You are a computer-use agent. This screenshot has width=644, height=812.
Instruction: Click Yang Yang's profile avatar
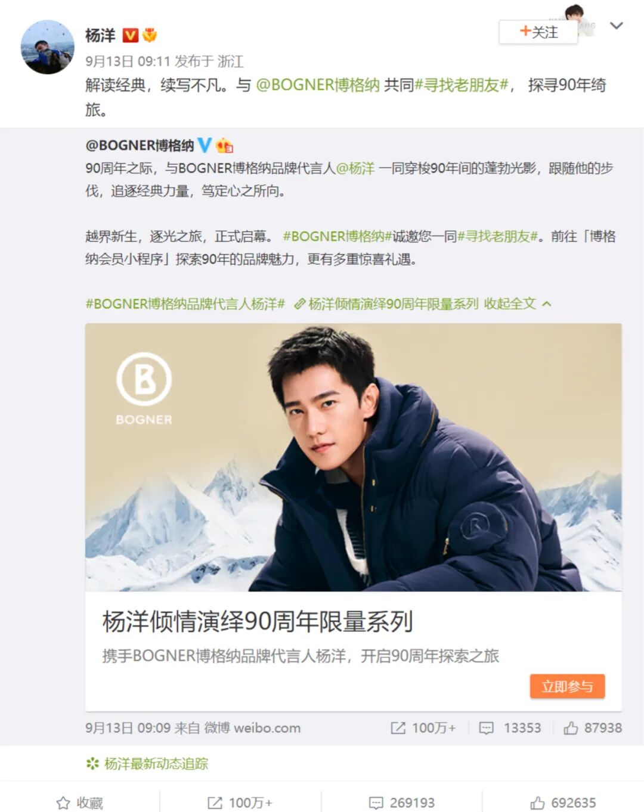[48, 47]
